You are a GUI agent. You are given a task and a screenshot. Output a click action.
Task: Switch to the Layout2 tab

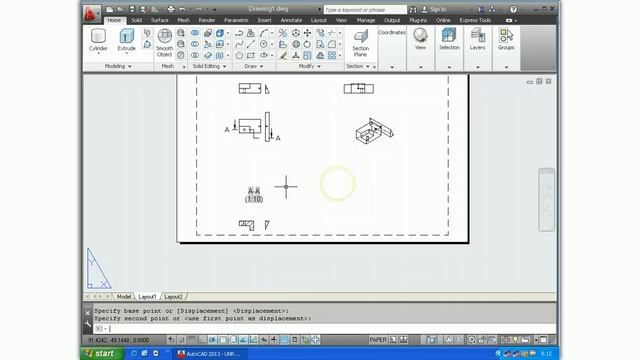click(173, 297)
